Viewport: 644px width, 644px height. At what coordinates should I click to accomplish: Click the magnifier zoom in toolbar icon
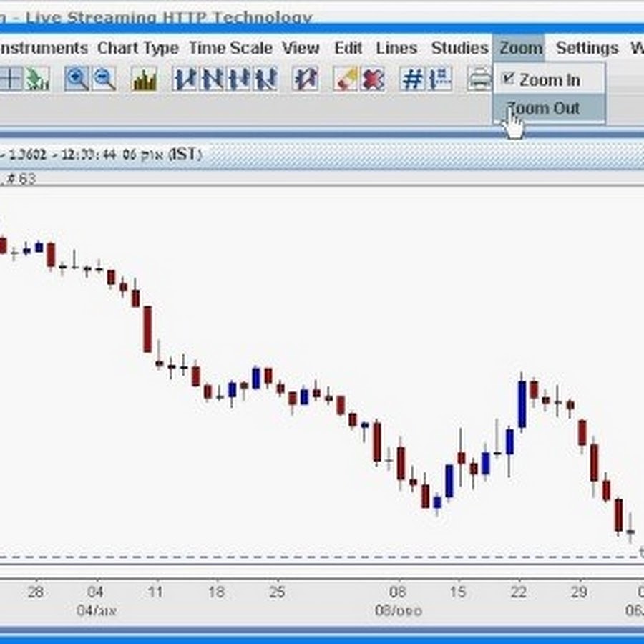77,79
